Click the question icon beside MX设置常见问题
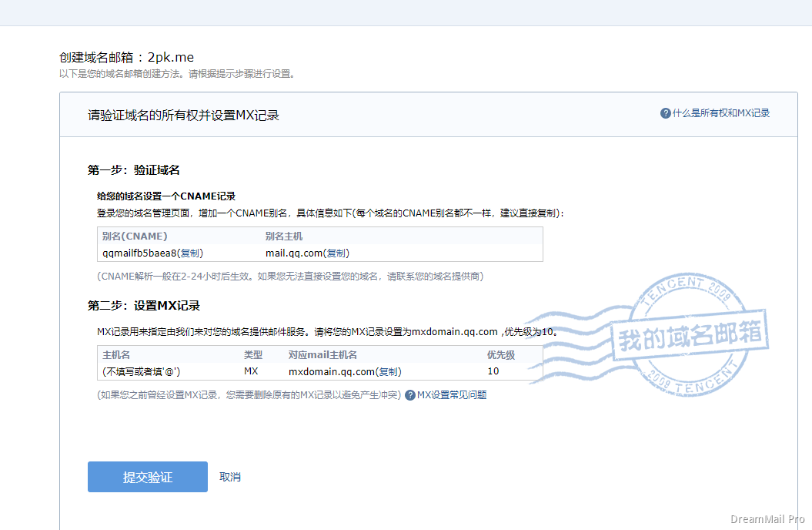The height and width of the screenshot is (530, 812). 409,395
